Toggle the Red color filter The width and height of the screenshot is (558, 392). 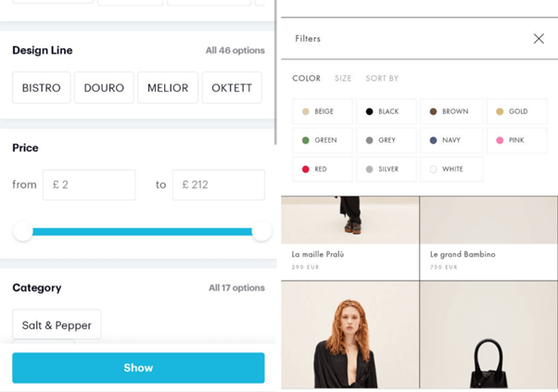click(323, 170)
